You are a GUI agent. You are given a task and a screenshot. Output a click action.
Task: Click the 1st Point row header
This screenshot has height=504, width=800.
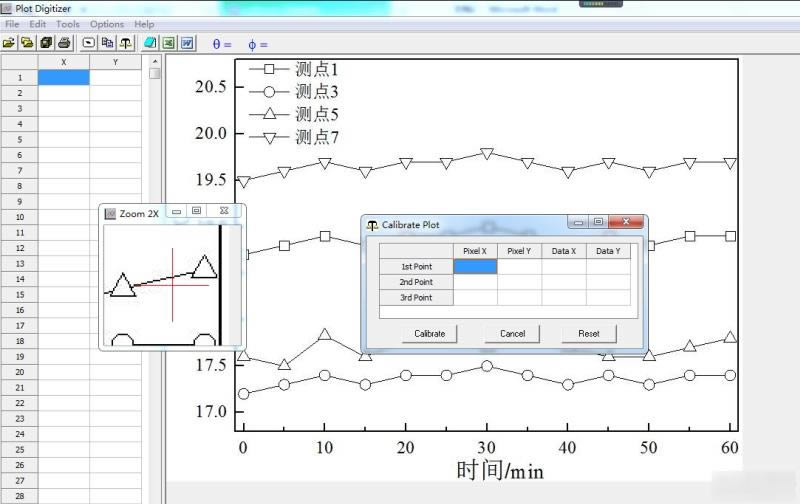point(416,266)
